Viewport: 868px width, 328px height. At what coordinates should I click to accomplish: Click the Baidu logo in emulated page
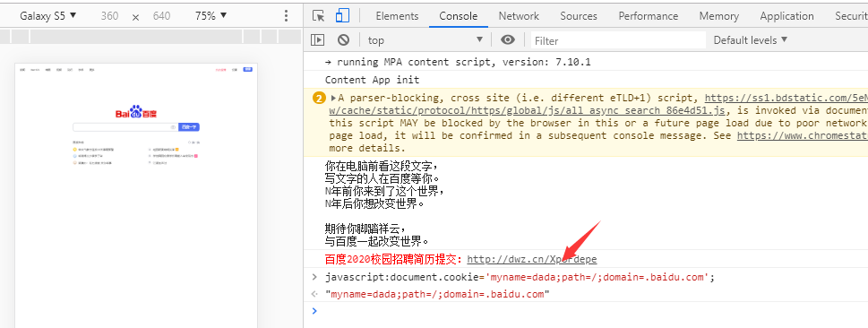coord(136,113)
